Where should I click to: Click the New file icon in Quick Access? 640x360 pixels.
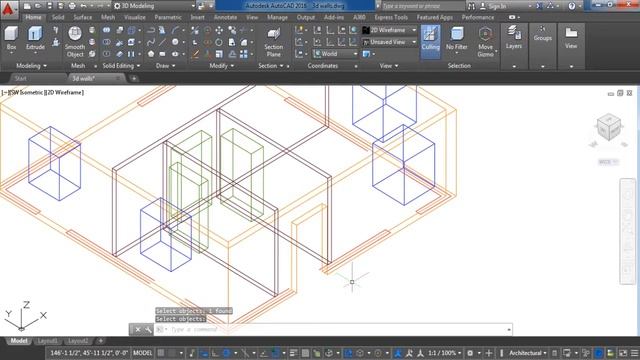pos(27,6)
